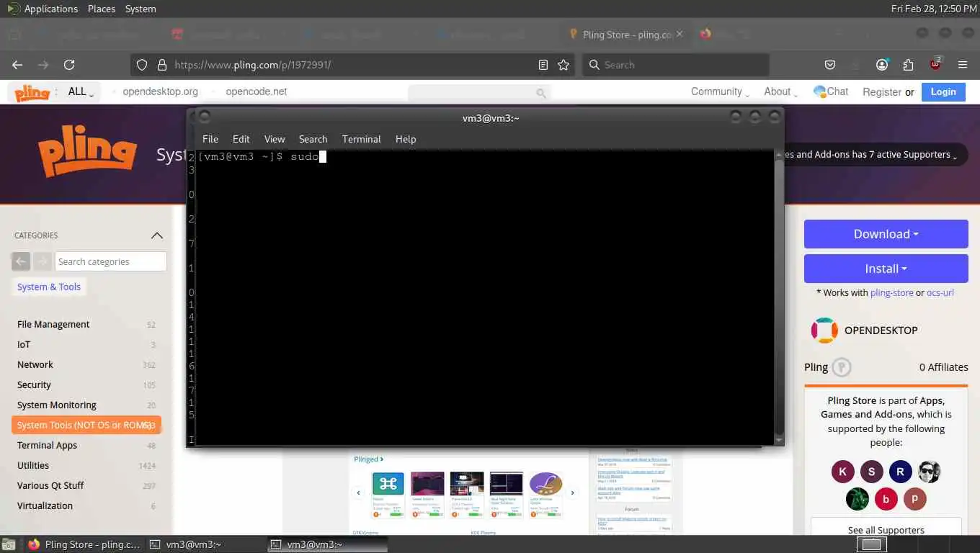
Task: Toggle reader view icon in address bar
Action: (x=543, y=65)
